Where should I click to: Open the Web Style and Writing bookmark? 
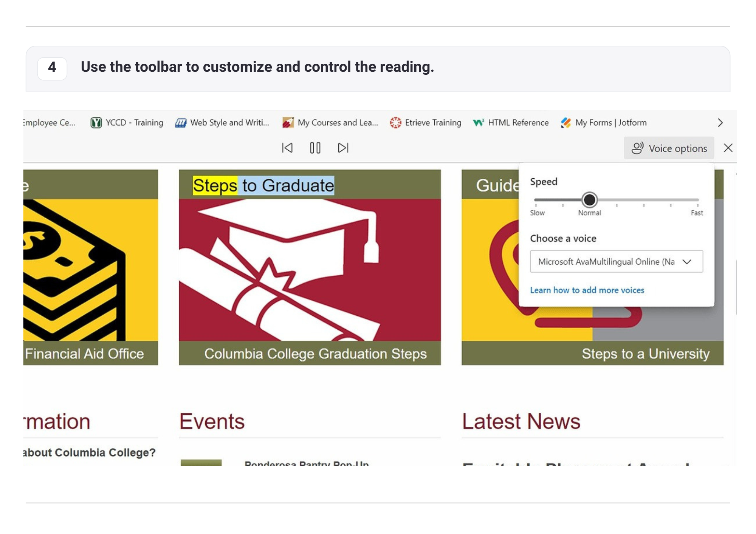(222, 123)
